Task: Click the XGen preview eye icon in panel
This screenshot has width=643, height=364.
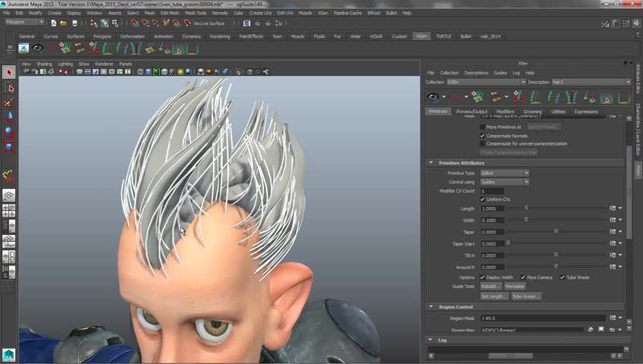Action: click(x=433, y=97)
